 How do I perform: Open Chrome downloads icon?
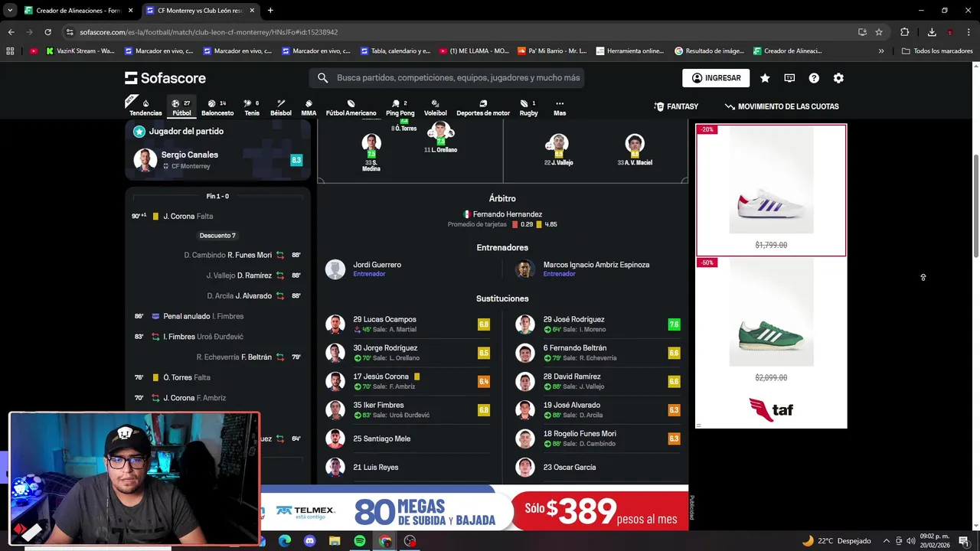[x=932, y=32]
